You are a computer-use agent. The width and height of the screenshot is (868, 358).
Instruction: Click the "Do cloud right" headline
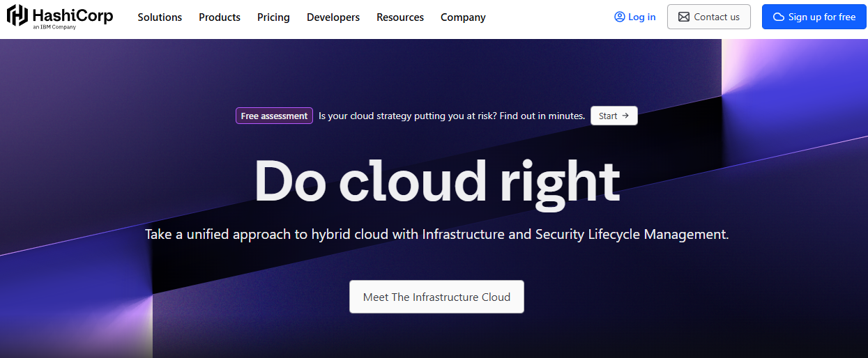[x=436, y=181]
